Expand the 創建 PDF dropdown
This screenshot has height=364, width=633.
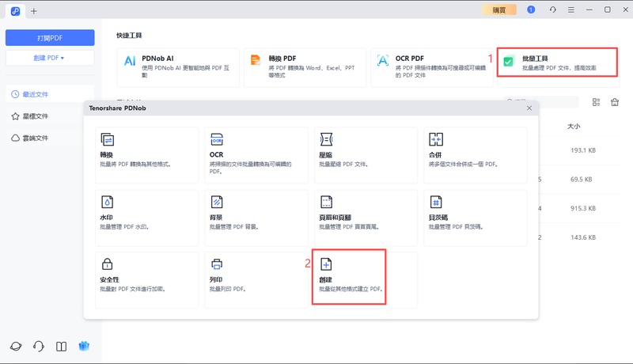[x=50, y=58]
